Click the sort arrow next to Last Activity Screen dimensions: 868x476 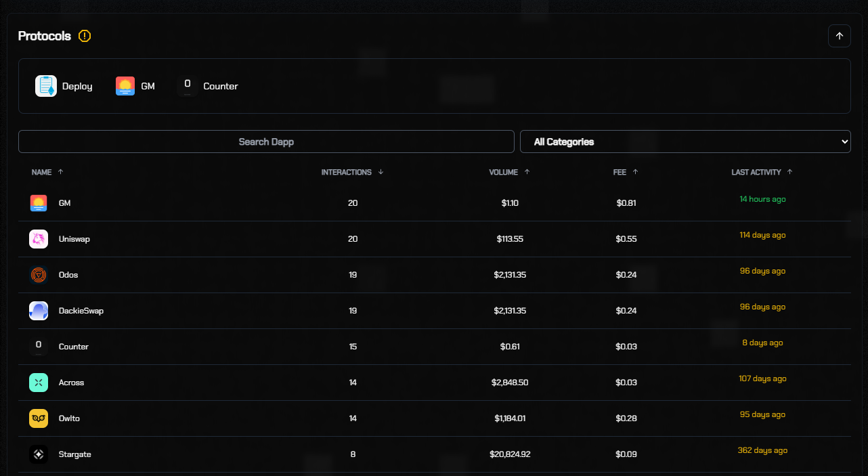click(789, 172)
